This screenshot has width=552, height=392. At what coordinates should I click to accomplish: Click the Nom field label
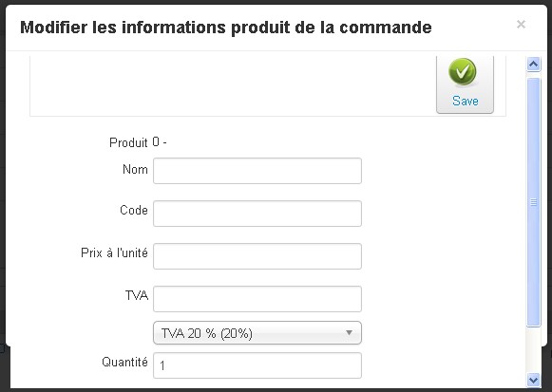point(135,170)
